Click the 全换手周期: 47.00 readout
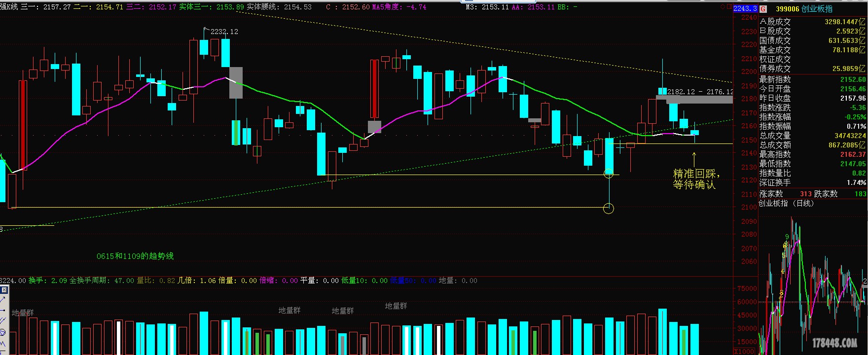Screen dimensions: 868x355 pyautogui.click(x=102, y=280)
